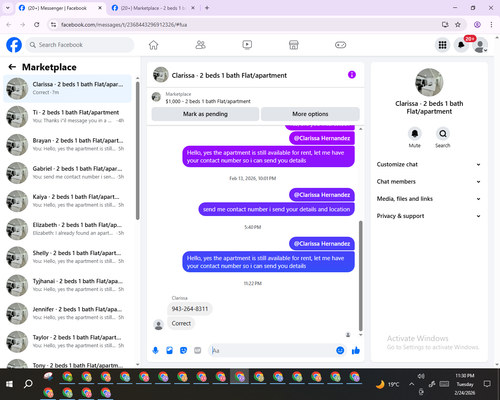Send a thumbs-up like

356,350
